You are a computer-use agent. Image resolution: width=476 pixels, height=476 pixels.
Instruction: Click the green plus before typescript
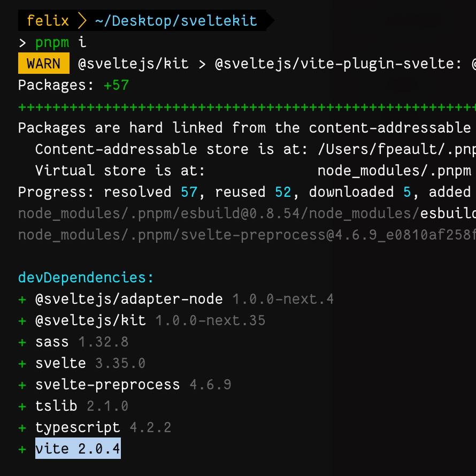tap(22, 428)
